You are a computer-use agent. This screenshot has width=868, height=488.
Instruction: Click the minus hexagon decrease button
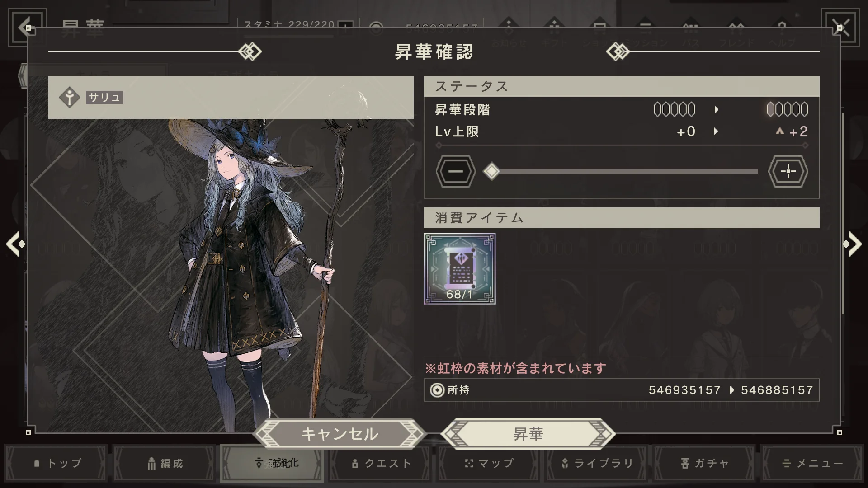pyautogui.click(x=456, y=171)
